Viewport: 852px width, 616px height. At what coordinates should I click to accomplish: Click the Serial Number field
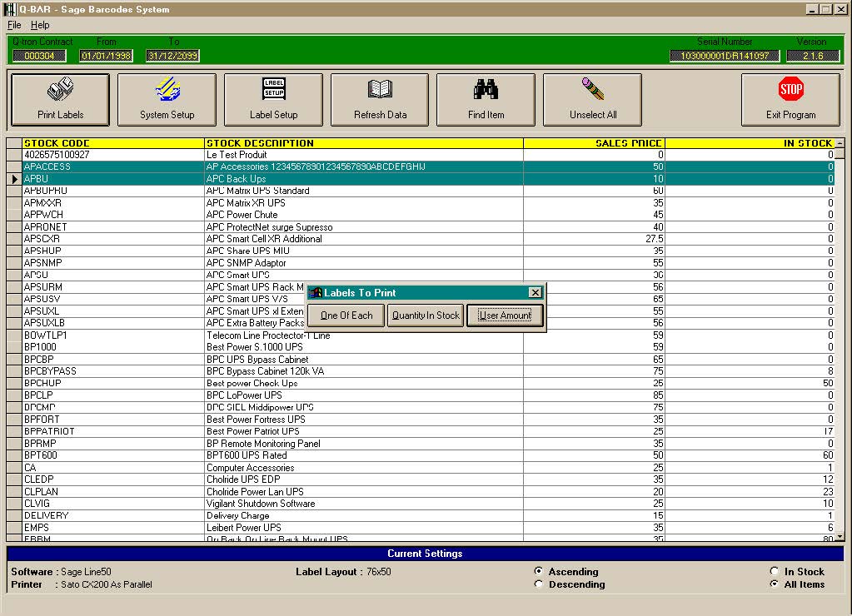[725, 56]
